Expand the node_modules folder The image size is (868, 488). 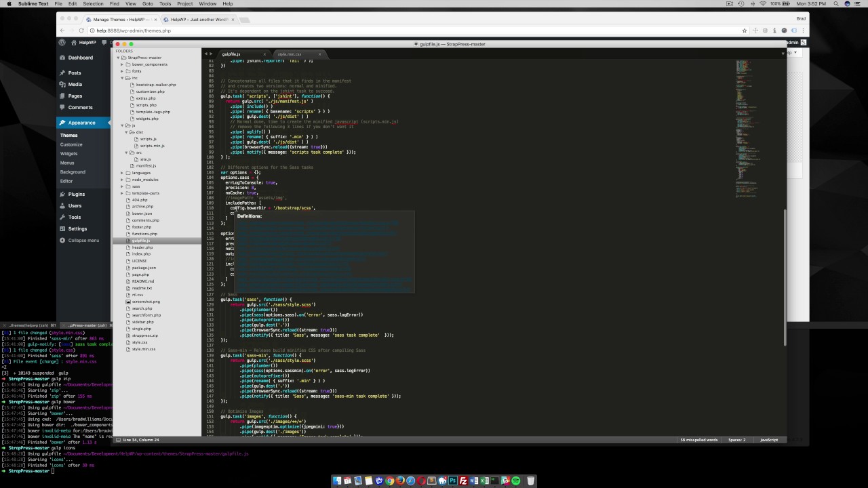[122, 180]
